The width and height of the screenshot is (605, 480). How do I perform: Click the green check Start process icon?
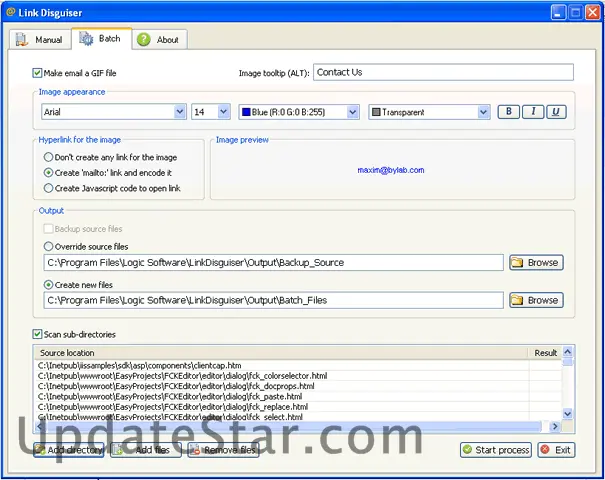point(467,450)
